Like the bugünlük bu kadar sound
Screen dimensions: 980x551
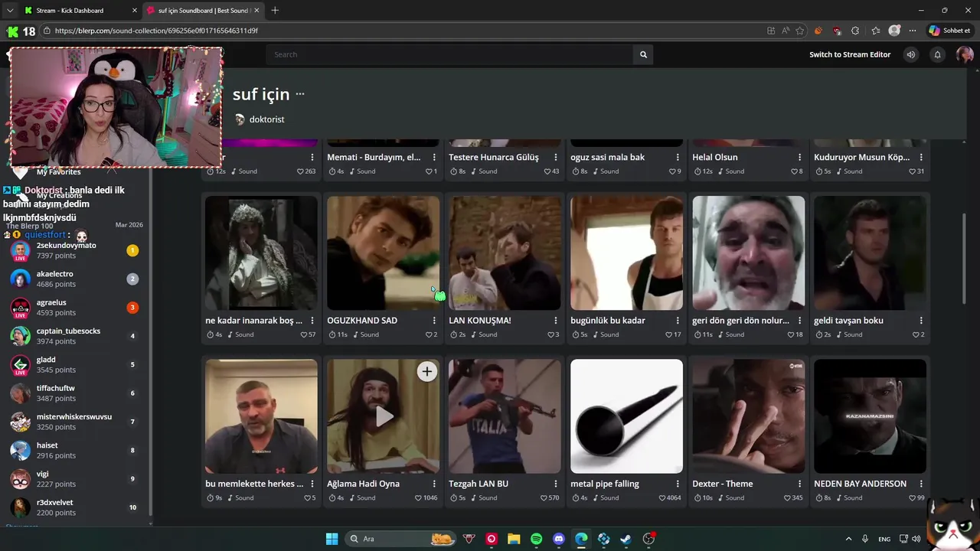(668, 334)
